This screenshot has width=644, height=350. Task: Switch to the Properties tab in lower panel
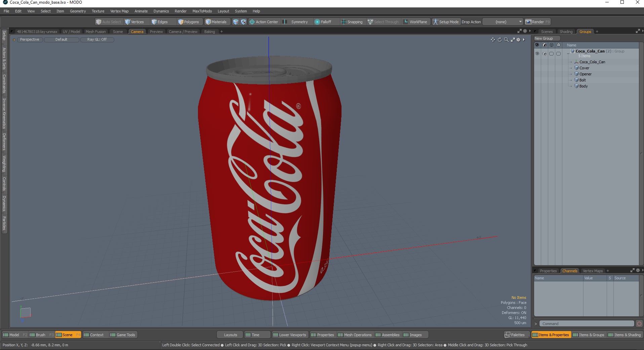point(548,271)
